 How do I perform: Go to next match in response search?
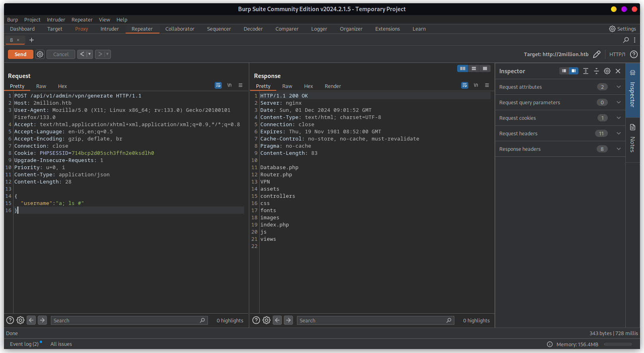(288, 320)
